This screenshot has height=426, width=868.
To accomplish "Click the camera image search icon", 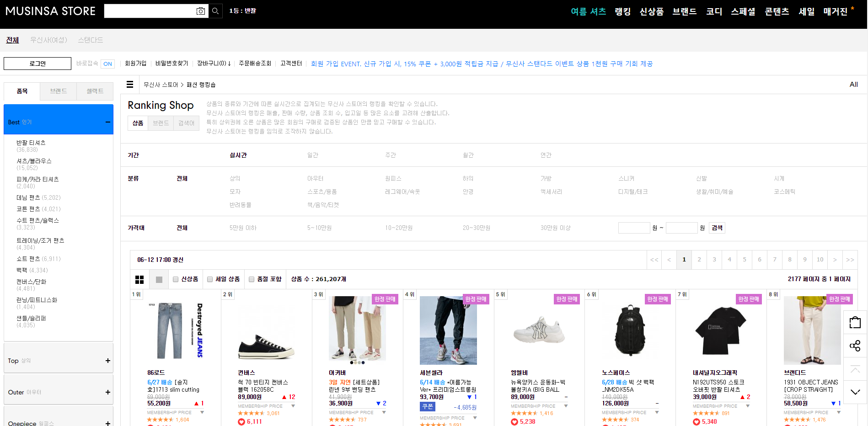I will tap(200, 11).
